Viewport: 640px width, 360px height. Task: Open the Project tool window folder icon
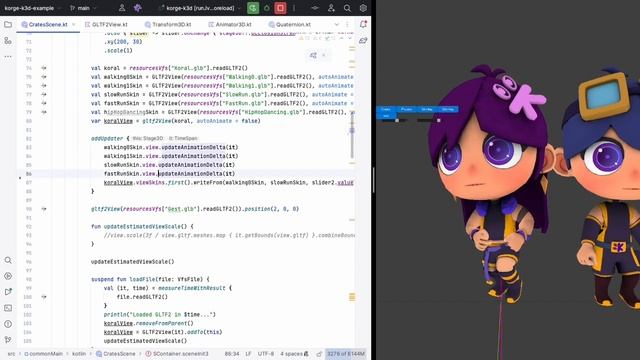pos(8,24)
